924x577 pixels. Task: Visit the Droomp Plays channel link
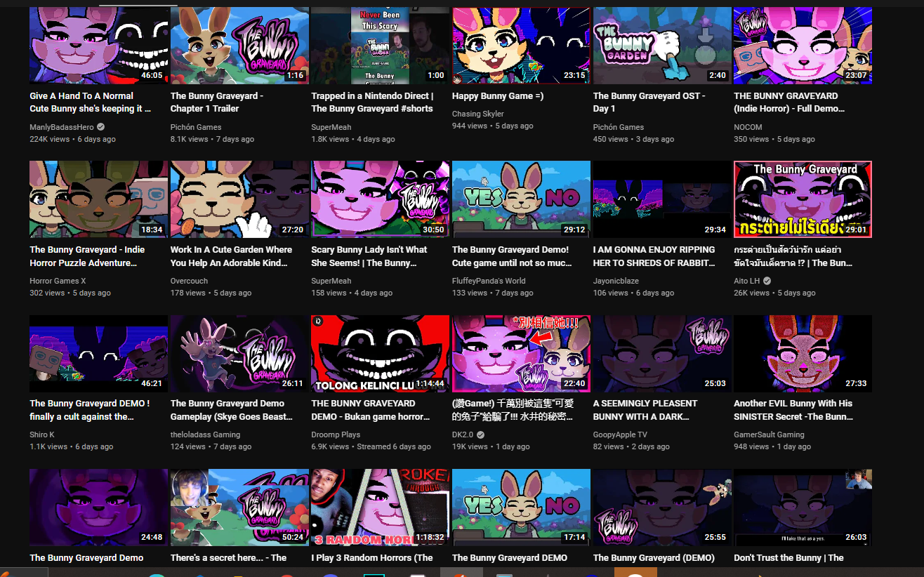tap(336, 435)
